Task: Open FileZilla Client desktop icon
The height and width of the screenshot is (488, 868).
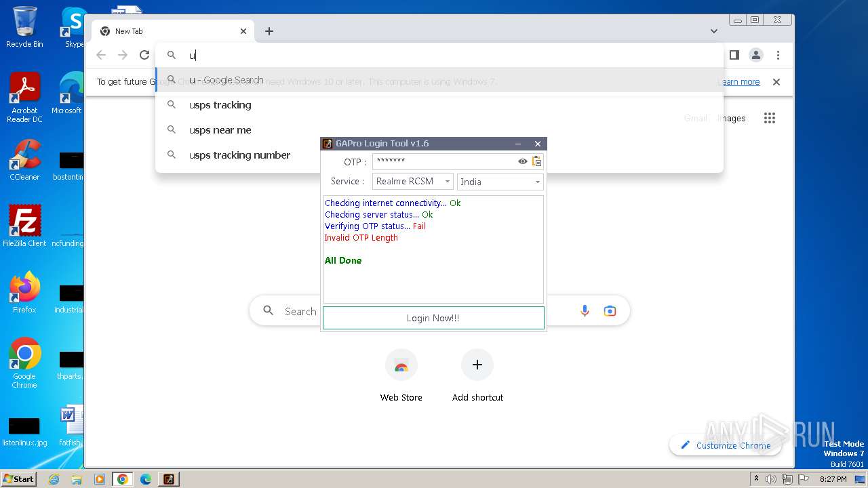Action: [x=24, y=226]
